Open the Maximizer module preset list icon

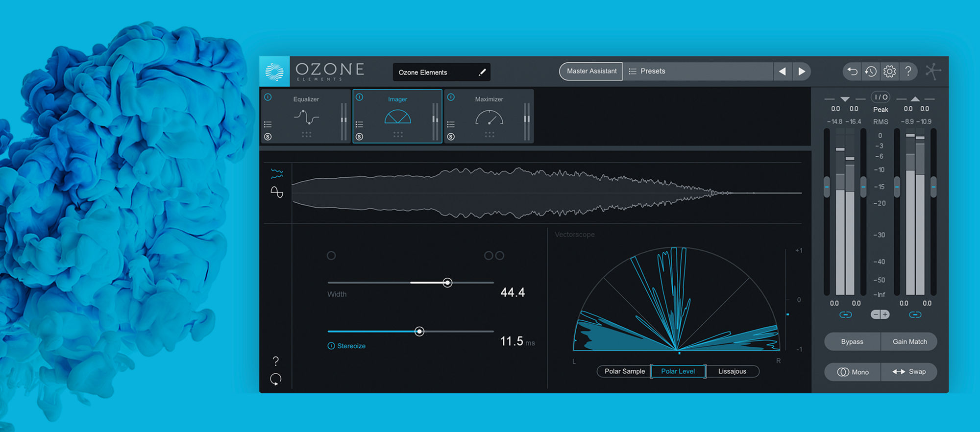451,124
